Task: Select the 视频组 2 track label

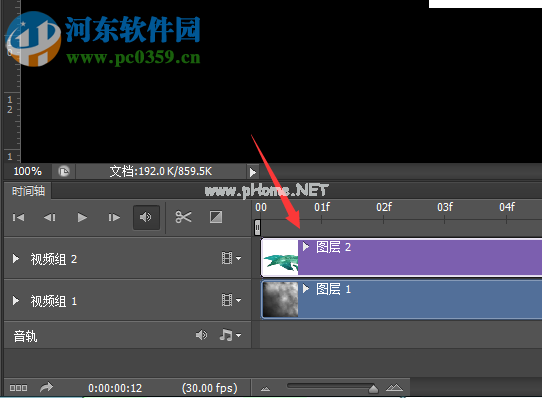Action: 54,259
